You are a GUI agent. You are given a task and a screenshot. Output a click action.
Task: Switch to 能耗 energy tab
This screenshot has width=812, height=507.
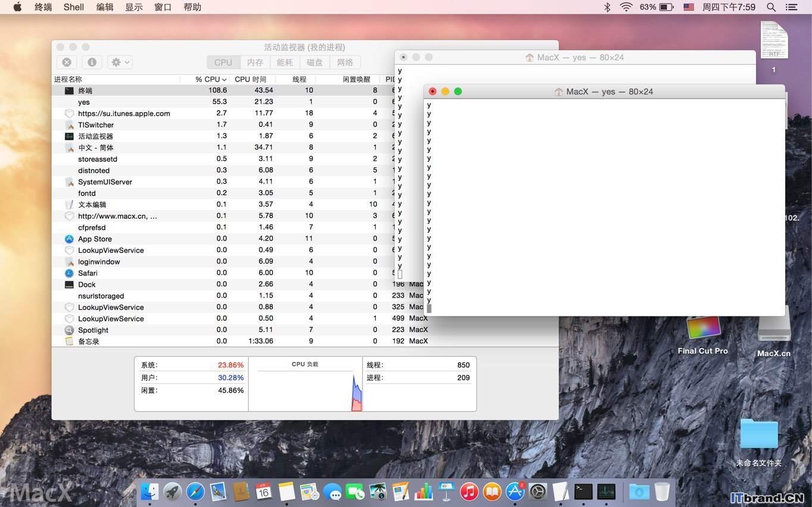(285, 62)
